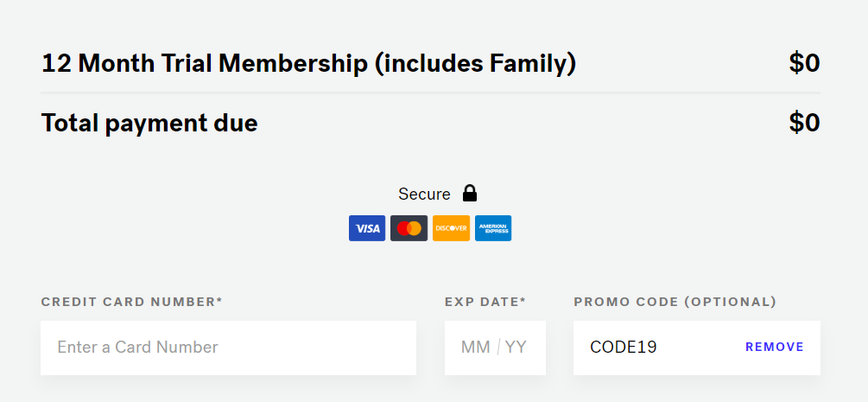
Task: Click the $0 total payment amount
Action: coord(804,123)
